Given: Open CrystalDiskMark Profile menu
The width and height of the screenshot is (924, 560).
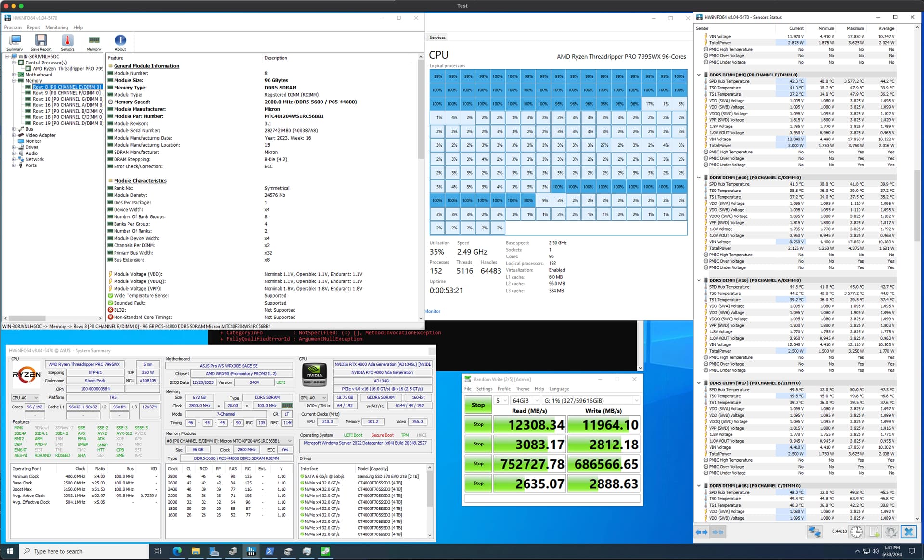Looking at the screenshot, I should point(504,389).
